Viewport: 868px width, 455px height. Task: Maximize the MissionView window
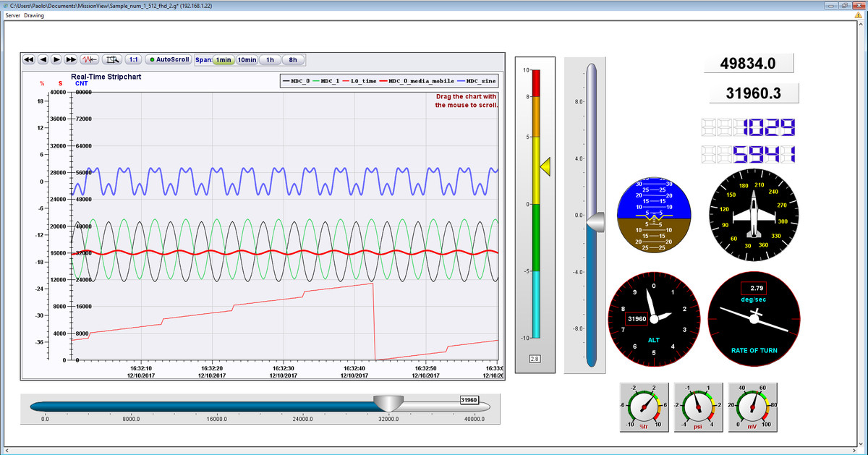[x=843, y=5]
